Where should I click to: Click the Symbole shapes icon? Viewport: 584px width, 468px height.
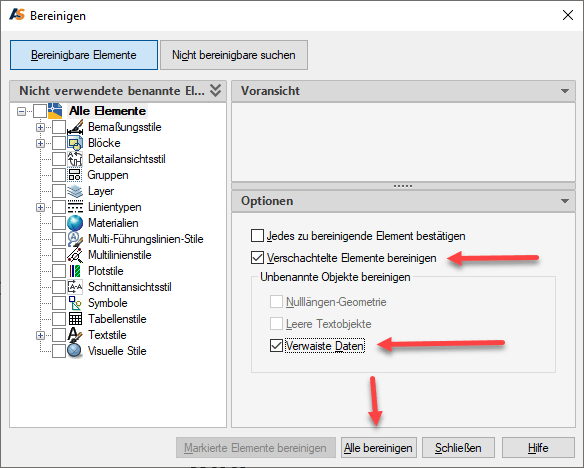click(x=75, y=303)
